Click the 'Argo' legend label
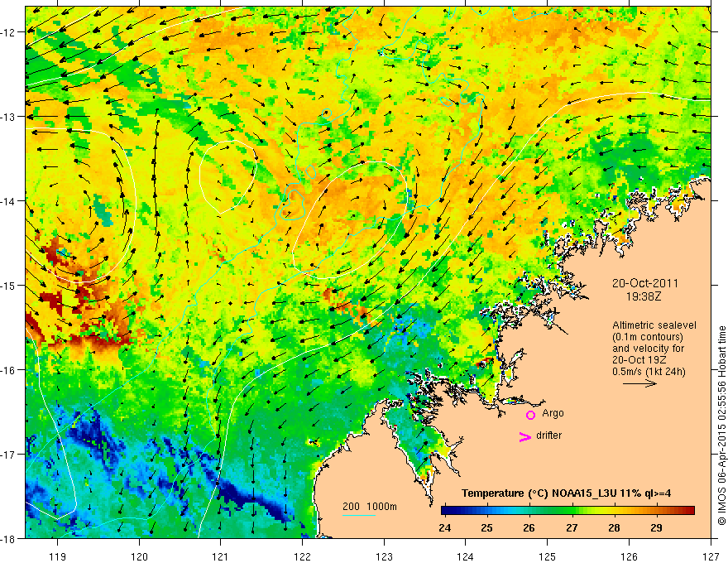 (553, 413)
